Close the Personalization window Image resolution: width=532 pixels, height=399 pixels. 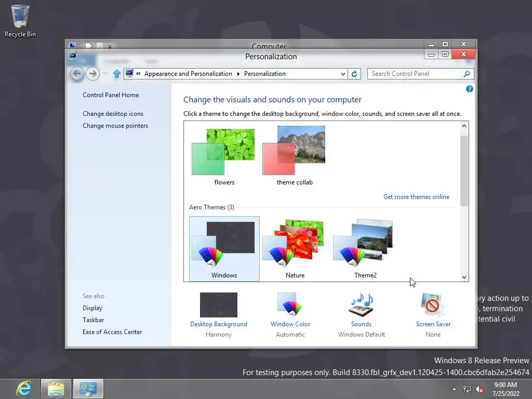click(463, 54)
